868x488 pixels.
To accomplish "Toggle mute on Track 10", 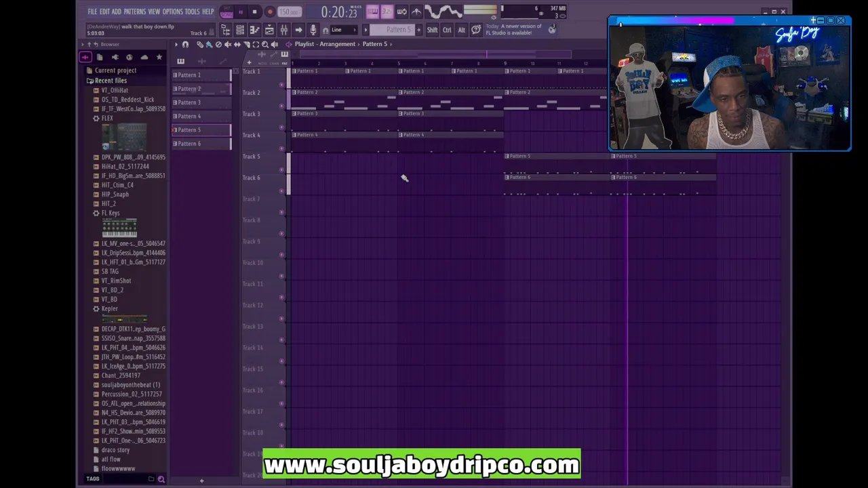I will click(282, 275).
